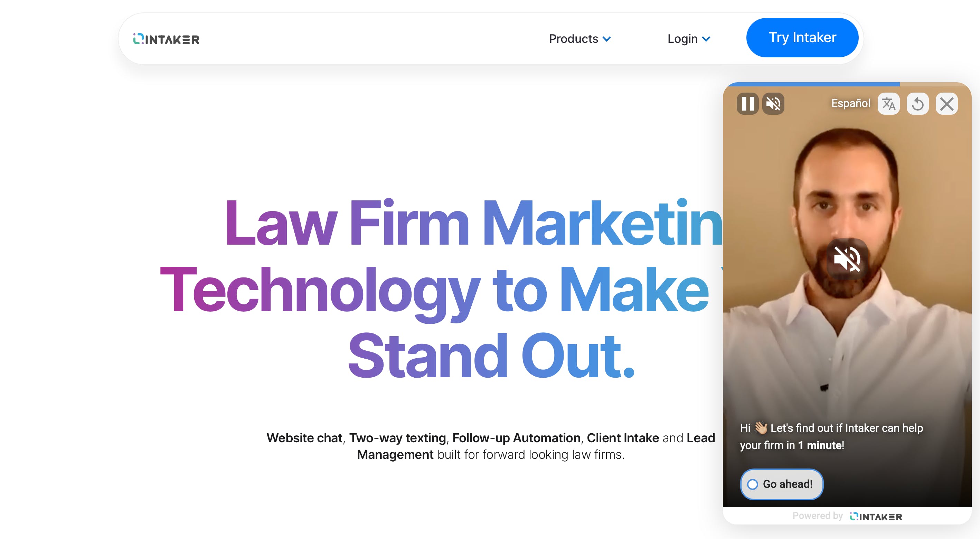Expand the Products dropdown menu
This screenshot has width=980, height=539.
579,39
